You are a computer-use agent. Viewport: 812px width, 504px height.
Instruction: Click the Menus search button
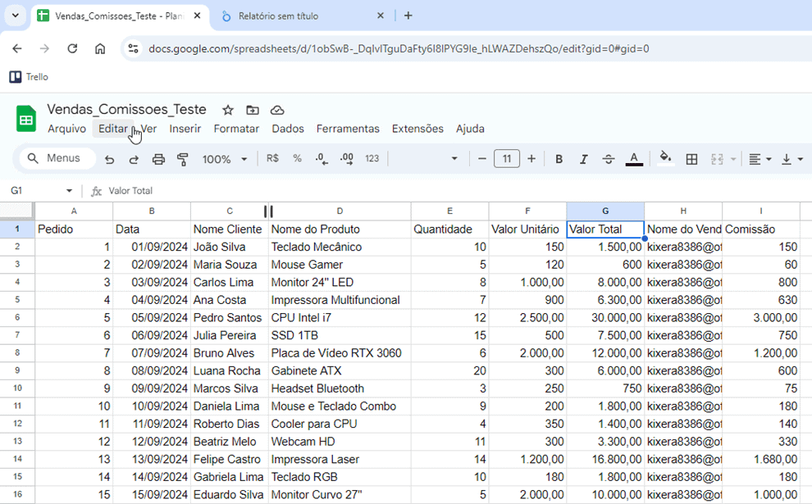(x=56, y=158)
